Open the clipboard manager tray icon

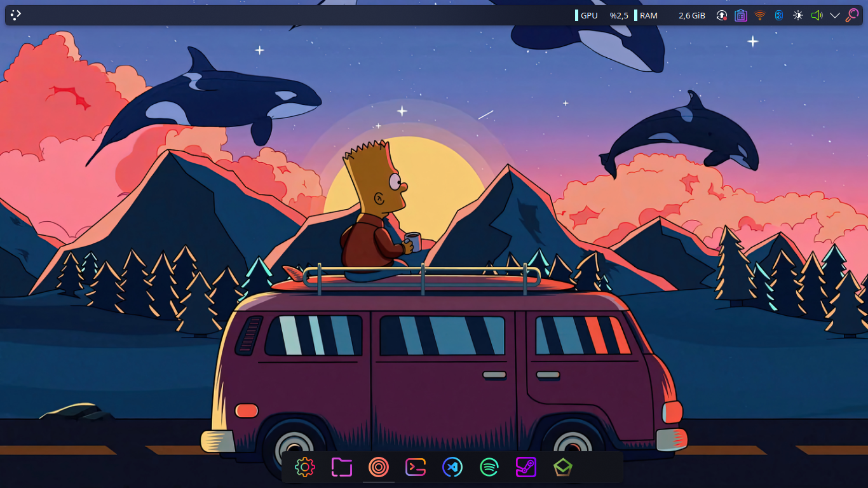click(741, 15)
